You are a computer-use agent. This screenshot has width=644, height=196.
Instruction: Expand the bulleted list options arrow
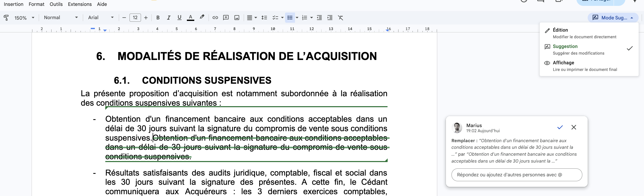[297, 18]
